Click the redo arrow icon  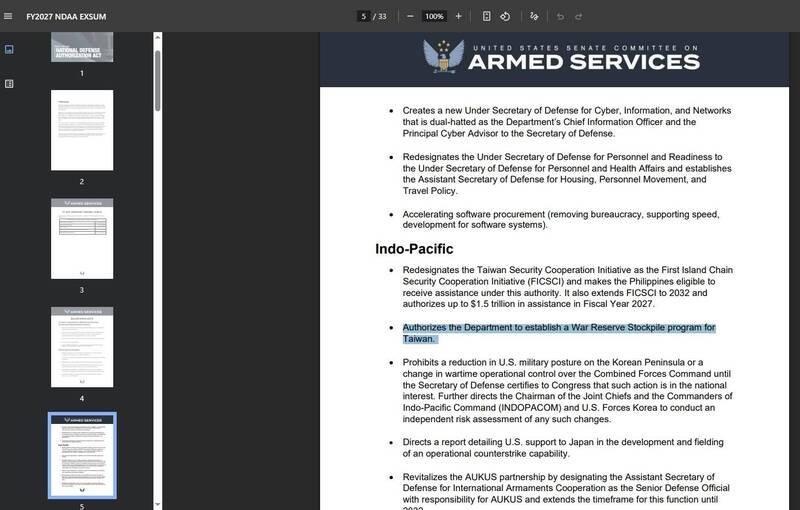pyautogui.click(x=579, y=16)
